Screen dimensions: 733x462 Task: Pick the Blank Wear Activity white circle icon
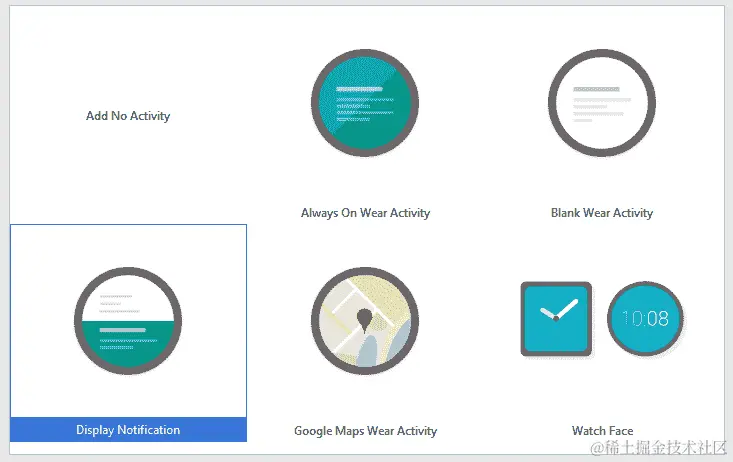(x=602, y=103)
